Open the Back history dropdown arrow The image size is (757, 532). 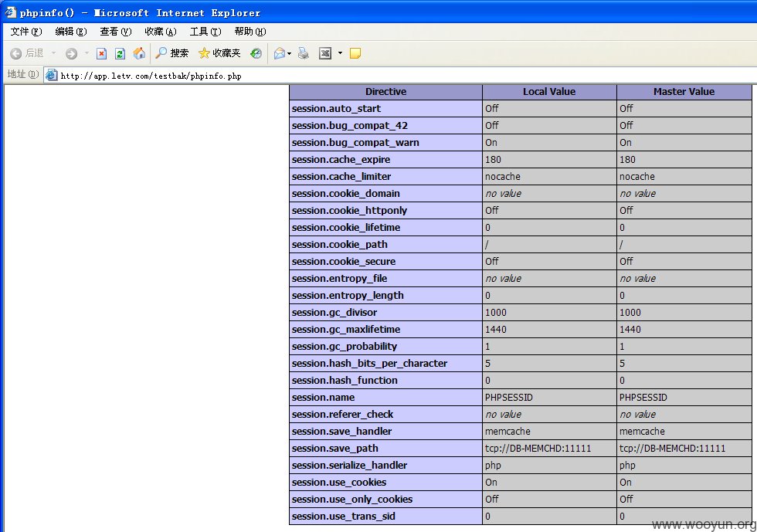click(x=53, y=53)
